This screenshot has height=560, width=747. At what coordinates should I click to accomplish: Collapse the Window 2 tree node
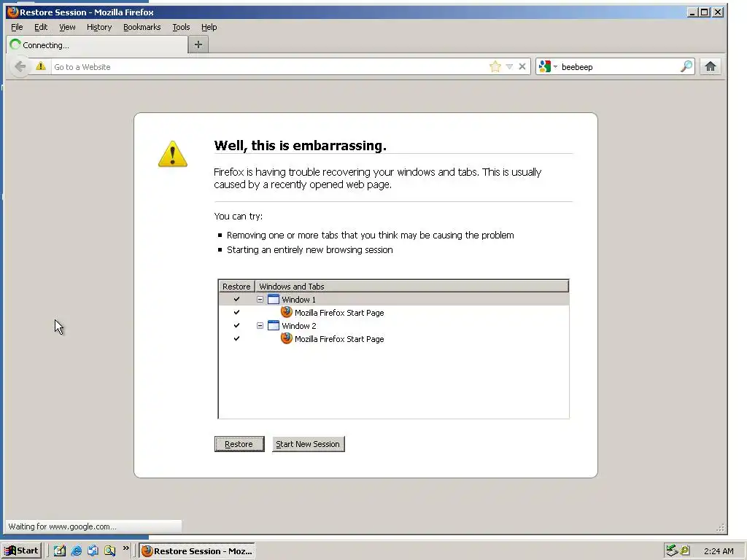(x=260, y=326)
